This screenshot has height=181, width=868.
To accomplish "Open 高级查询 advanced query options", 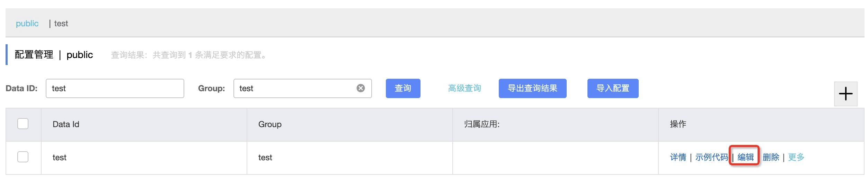I will [x=464, y=88].
